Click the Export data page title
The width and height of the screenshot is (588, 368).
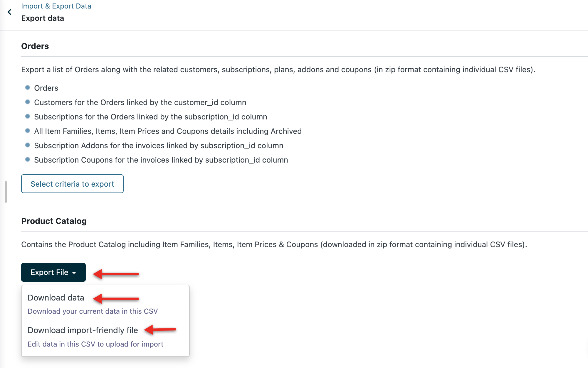pyautogui.click(x=43, y=18)
